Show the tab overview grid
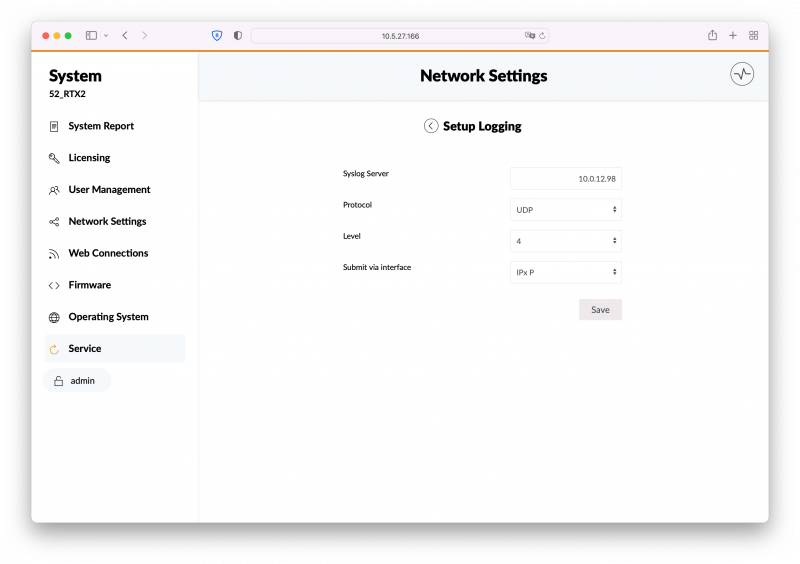This screenshot has height=564, width=800. (x=754, y=36)
